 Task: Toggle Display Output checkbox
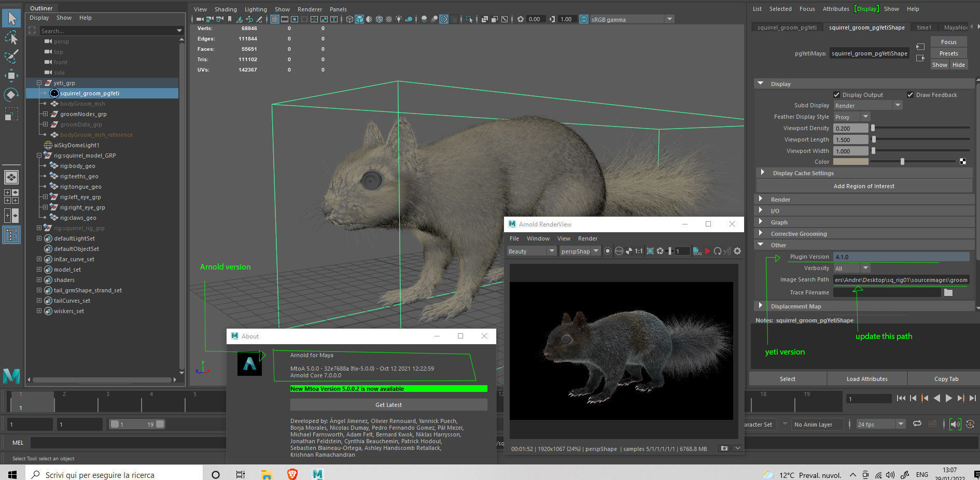(836, 94)
